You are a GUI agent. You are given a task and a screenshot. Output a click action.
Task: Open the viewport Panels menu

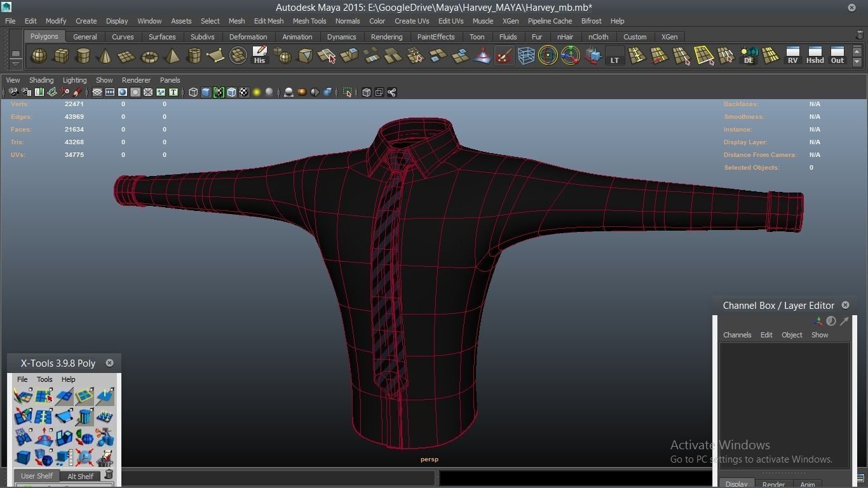click(x=170, y=80)
